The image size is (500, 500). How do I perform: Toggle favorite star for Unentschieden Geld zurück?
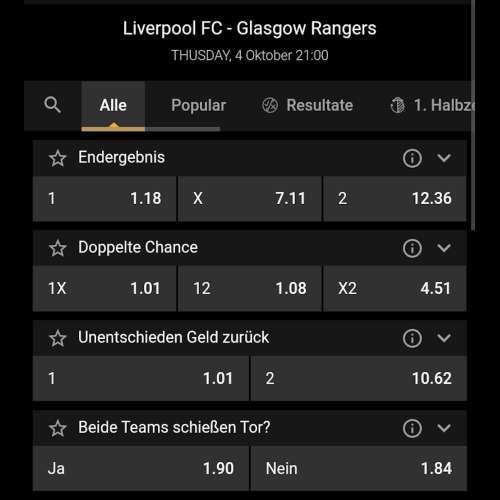point(58,338)
